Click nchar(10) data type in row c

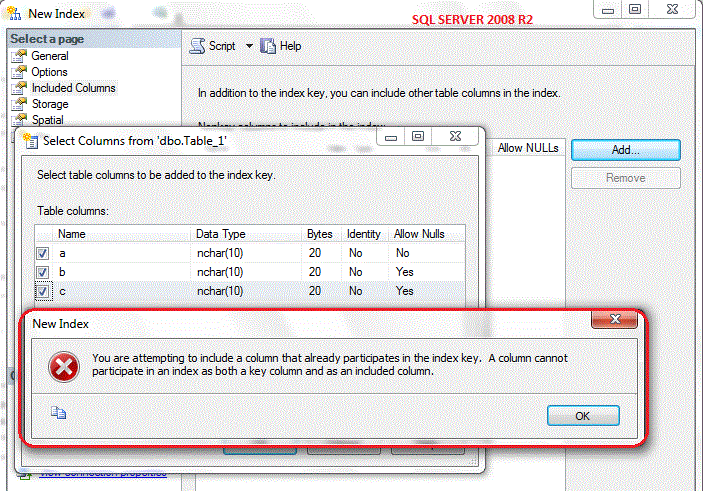(220, 291)
